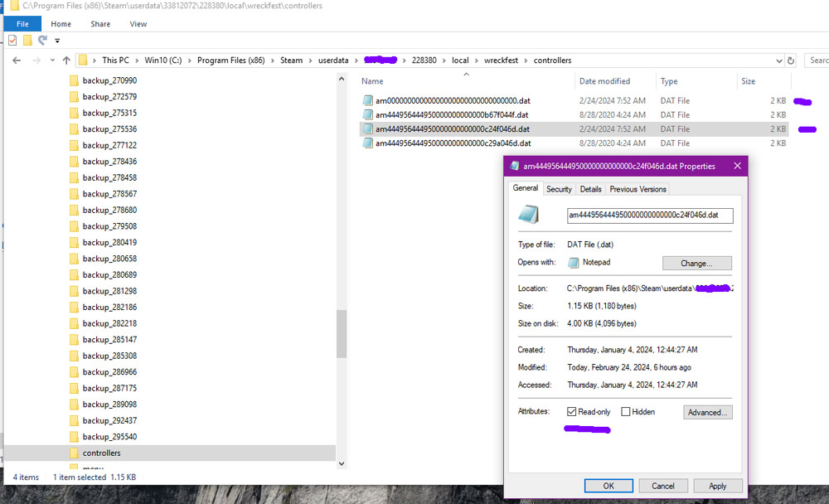The width and height of the screenshot is (829, 504).
Task: Expand chevron after 'wreckfest' breadcrumb
Action: pyautogui.click(x=526, y=61)
